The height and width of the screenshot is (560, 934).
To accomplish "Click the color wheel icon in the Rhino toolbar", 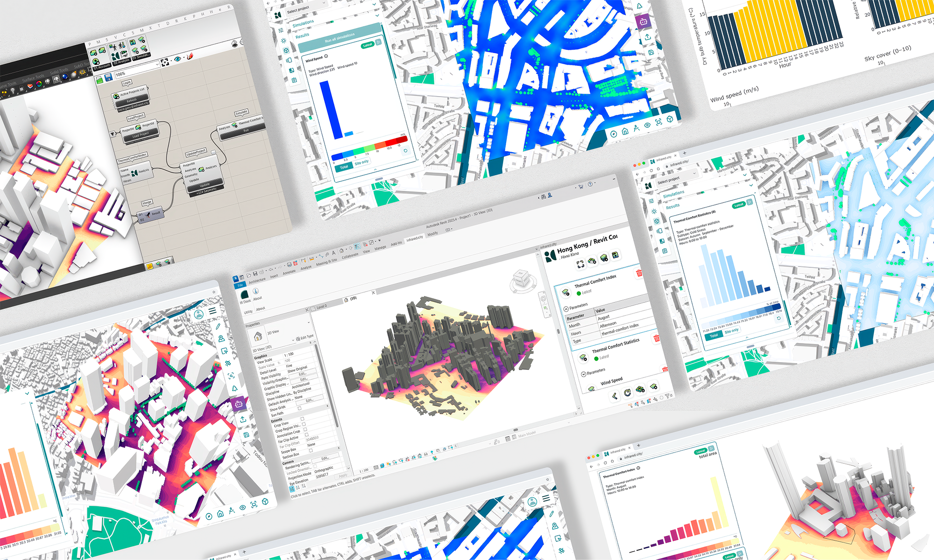I will click(39, 83).
